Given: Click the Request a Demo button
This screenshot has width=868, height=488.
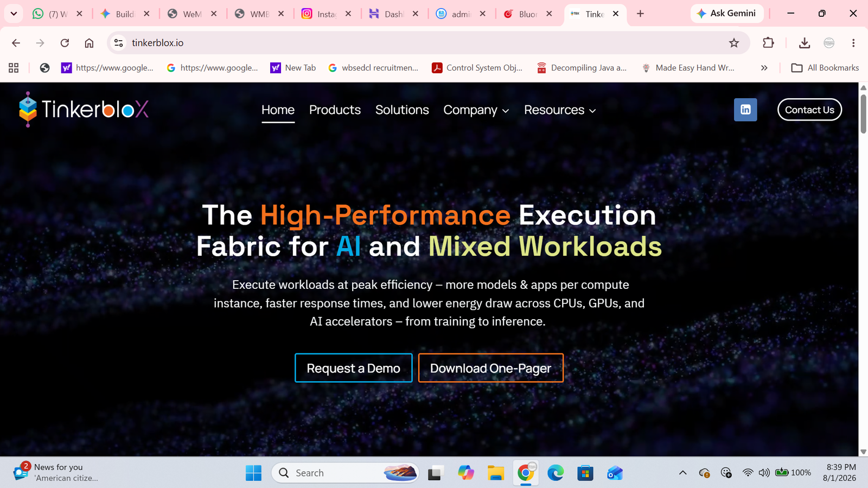Looking at the screenshot, I should pyautogui.click(x=354, y=368).
